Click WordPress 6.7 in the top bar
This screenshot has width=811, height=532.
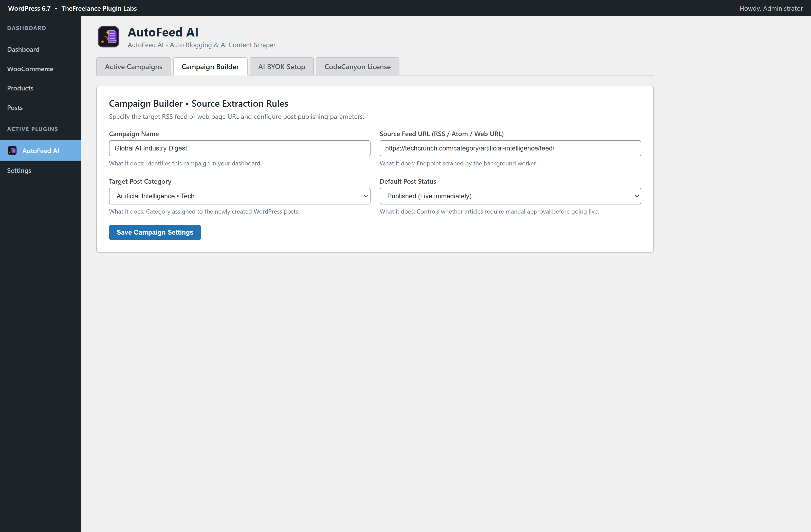click(x=29, y=8)
